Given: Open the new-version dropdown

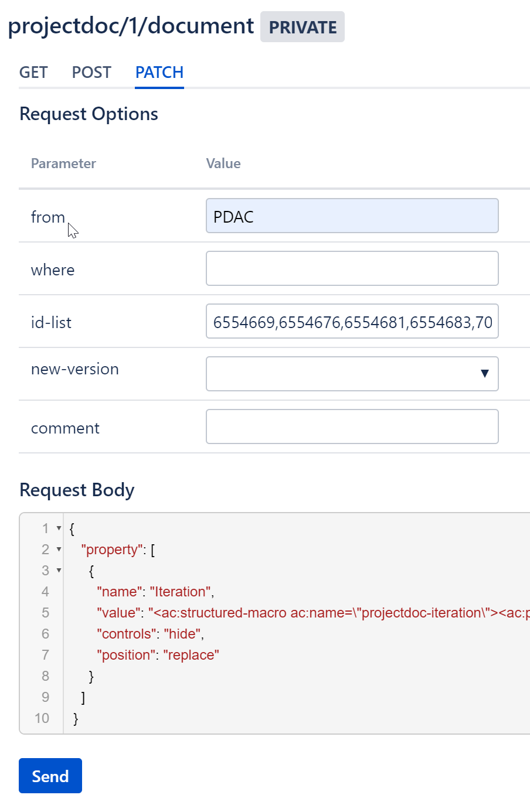Looking at the screenshot, I should click(x=352, y=374).
